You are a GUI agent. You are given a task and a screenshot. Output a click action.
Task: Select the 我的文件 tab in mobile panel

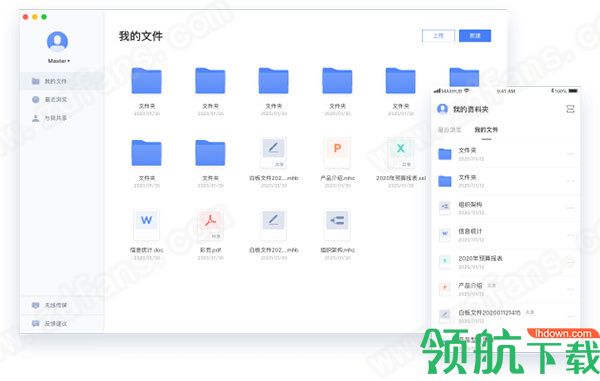click(x=486, y=130)
